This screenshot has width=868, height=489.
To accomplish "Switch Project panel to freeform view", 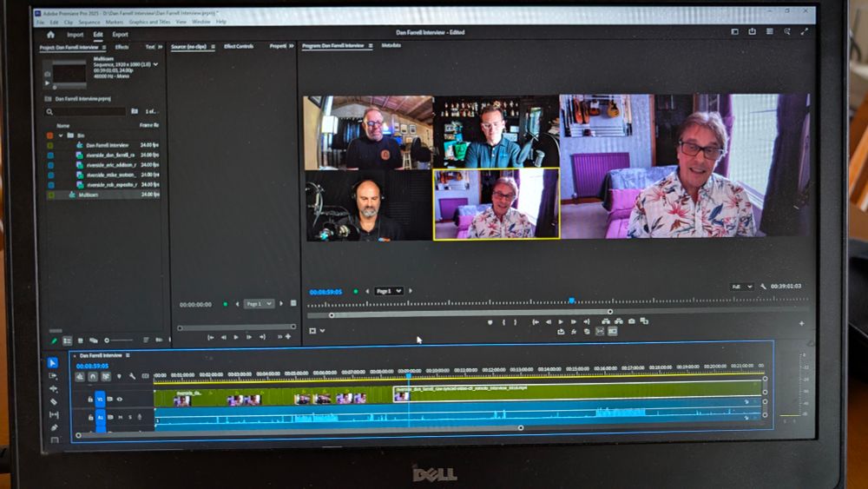I will [x=93, y=340].
